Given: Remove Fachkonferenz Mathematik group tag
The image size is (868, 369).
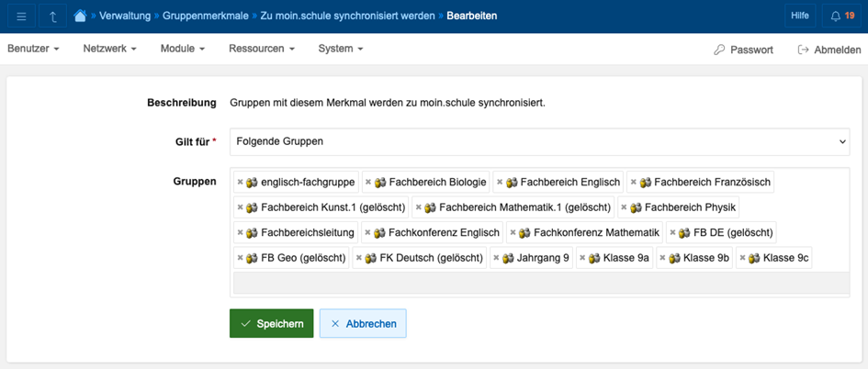Looking at the screenshot, I should [x=513, y=233].
